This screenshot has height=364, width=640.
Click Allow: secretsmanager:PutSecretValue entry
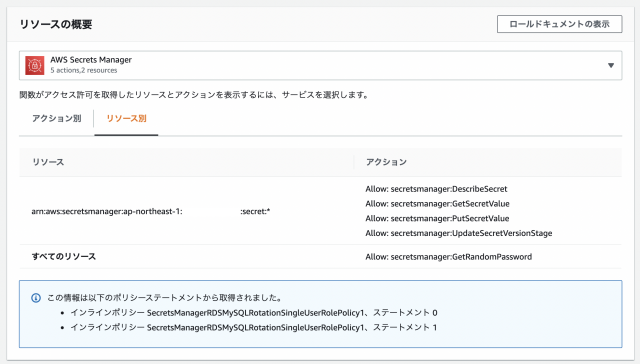[437, 218]
